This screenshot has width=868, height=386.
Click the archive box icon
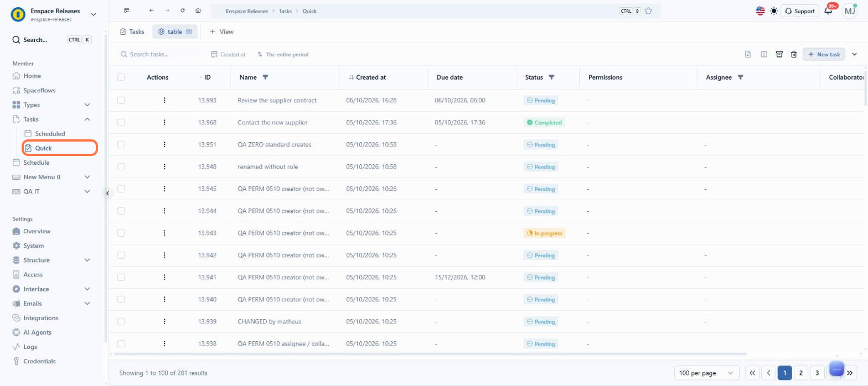coord(779,54)
